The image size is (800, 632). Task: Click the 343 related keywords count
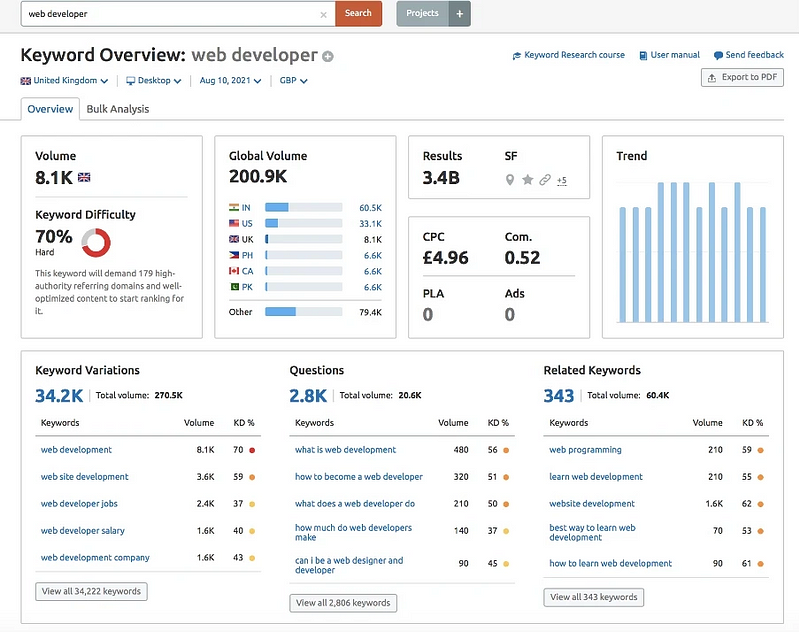coord(559,396)
